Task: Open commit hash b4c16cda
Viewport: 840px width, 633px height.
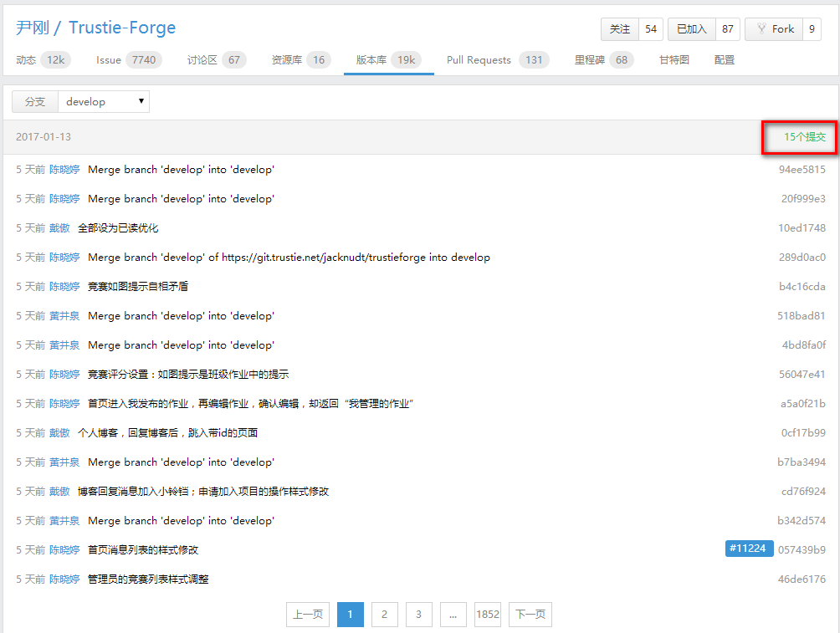Action: pos(802,287)
